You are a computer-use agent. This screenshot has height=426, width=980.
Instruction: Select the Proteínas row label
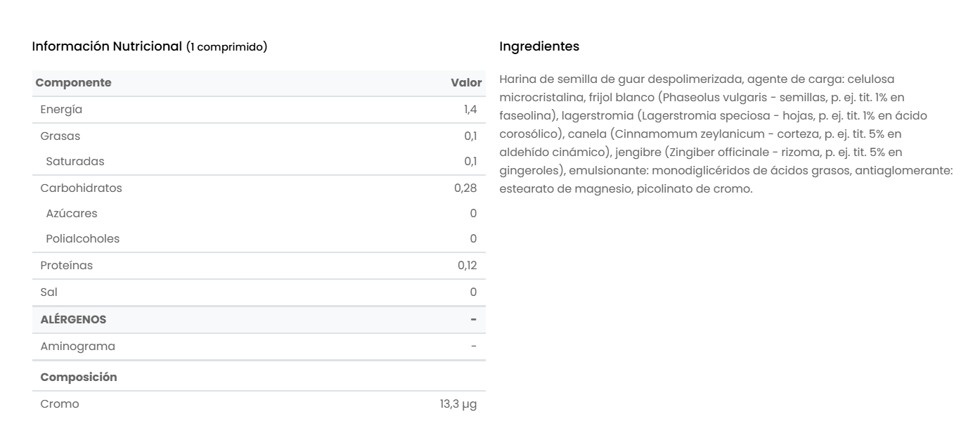click(67, 265)
